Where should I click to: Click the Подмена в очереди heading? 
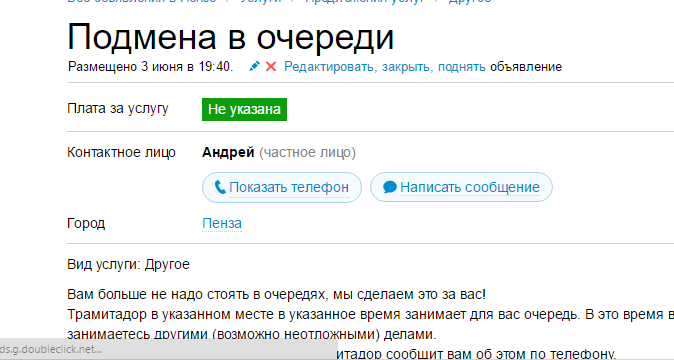click(231, 37)
